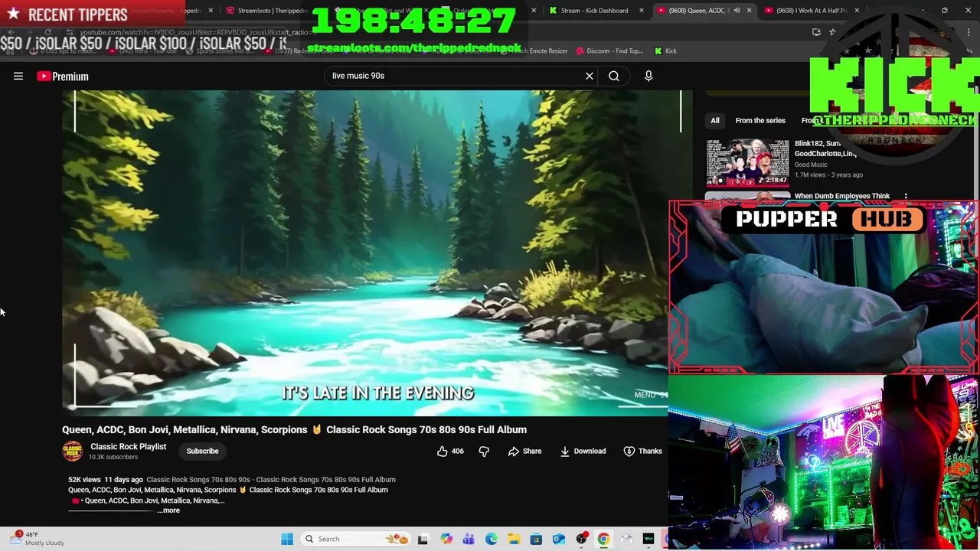Open the Discover - Find Top bookmark

[x=609, y=51]
